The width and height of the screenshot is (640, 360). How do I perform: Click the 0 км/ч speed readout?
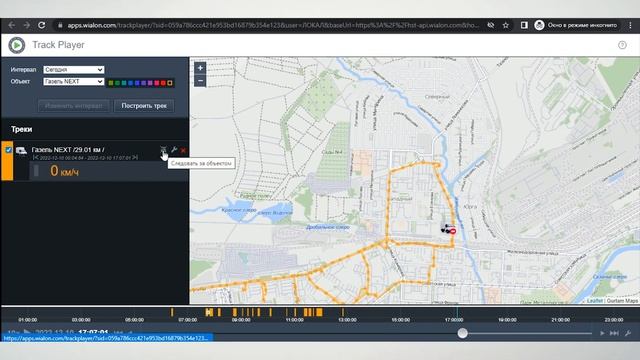[x=64, y=171]
